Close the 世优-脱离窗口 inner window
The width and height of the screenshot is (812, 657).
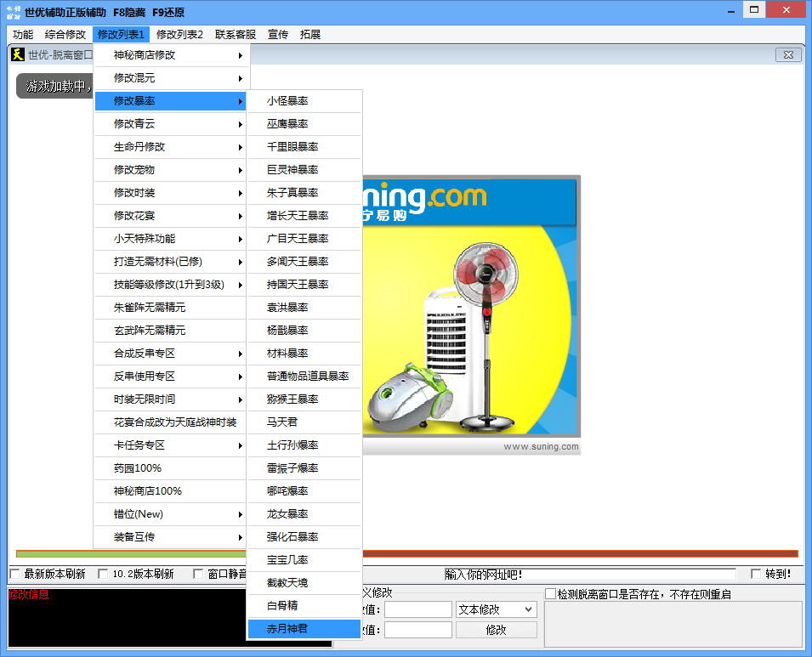[788, 54]
